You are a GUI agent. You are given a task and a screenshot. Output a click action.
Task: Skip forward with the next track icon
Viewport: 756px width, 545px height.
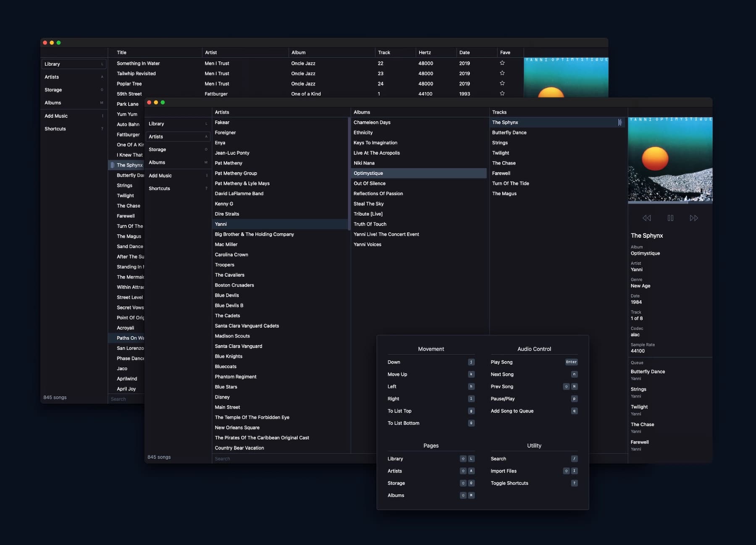click(694, 218)
